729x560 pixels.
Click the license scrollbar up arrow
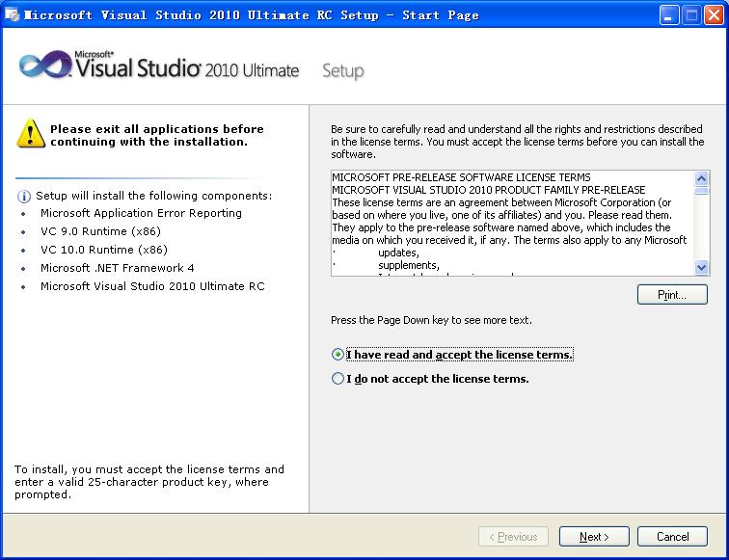click(702, 178)
